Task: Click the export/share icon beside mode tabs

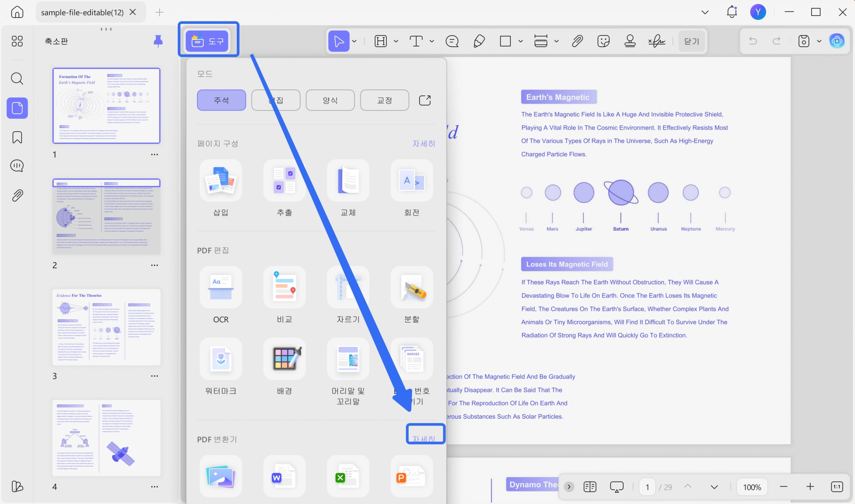Action: coord(425,100)
